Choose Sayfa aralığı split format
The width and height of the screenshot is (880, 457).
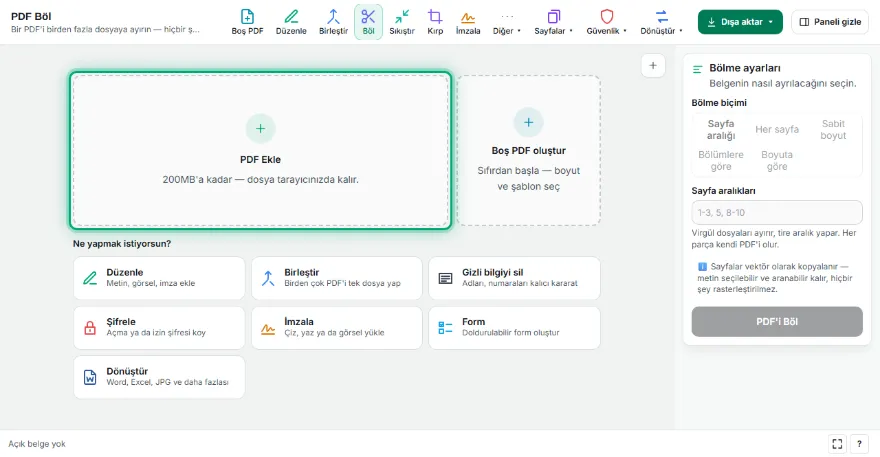click(x=721, y=130)
